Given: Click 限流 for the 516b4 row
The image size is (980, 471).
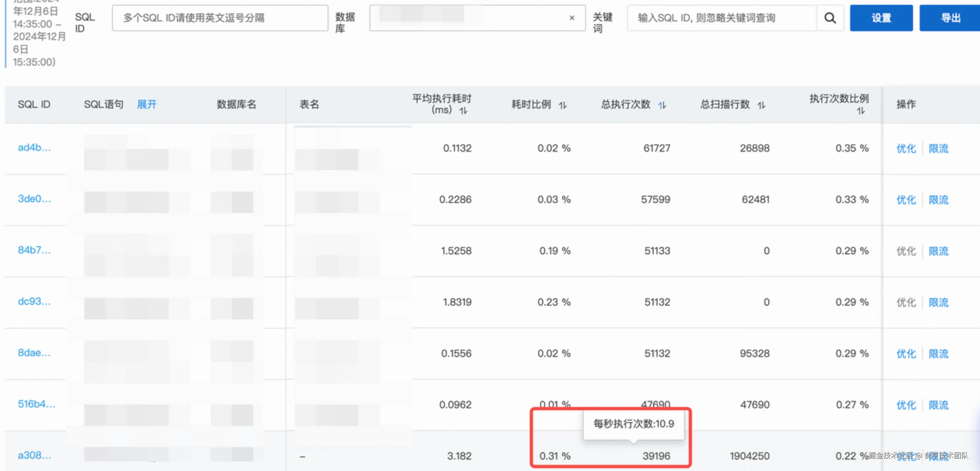Looking at the screenshot, I should coord(938,405).
